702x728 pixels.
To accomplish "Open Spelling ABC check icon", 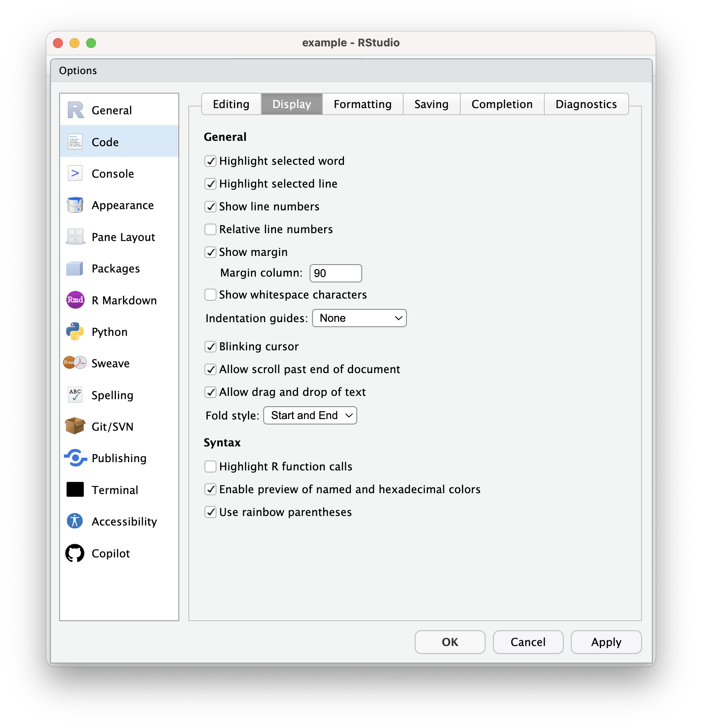I will pyautogui.click(x=75, y=395).
